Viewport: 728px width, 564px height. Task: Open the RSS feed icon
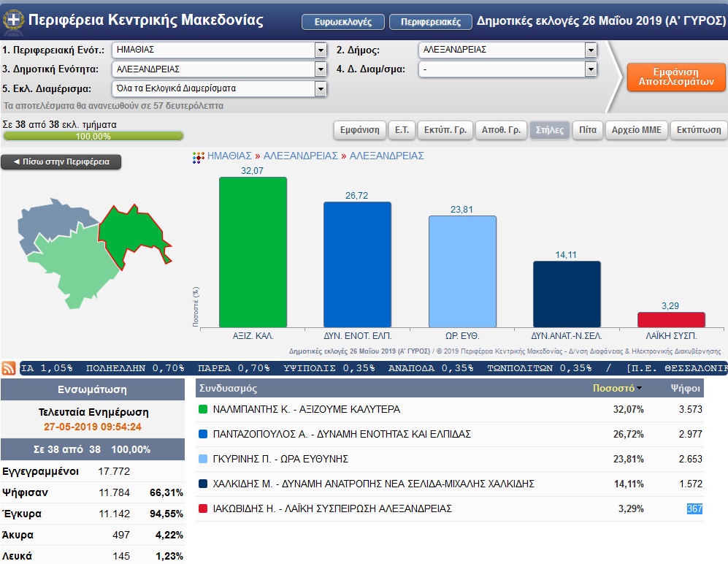coord(9,368)
